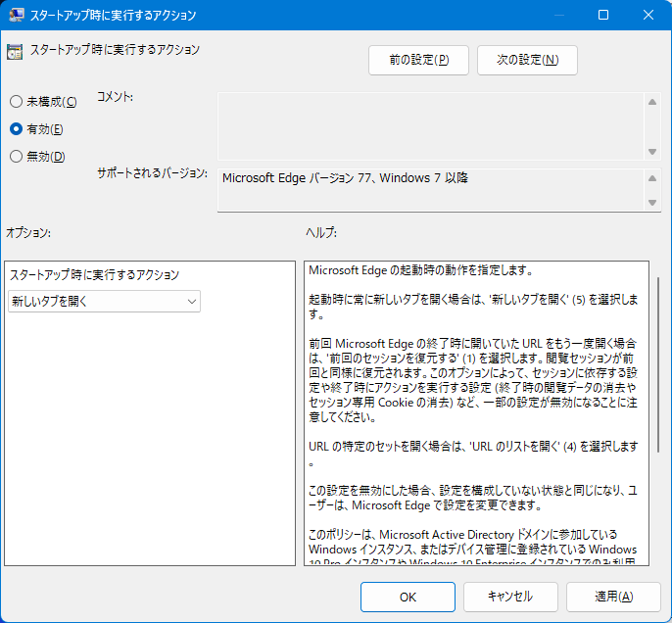The width and height of the screenshot is (672, 623).
Task: Click the キャンセル button
Action: coord(510,597)
